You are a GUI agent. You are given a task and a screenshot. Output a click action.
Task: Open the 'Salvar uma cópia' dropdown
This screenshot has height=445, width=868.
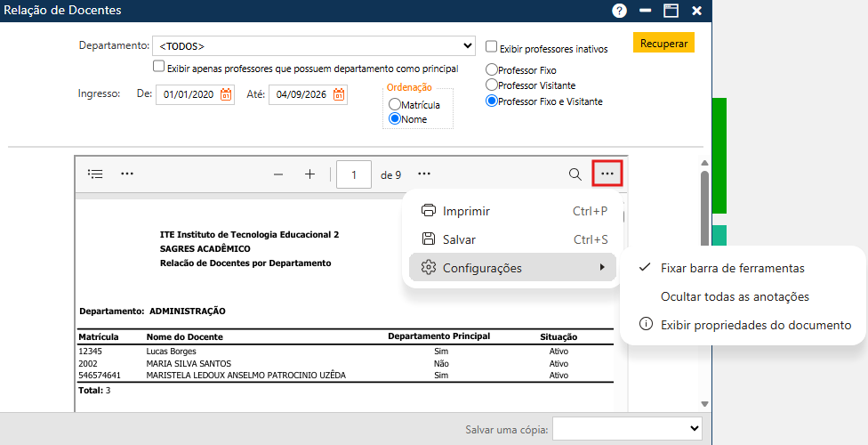click(628, 428)
